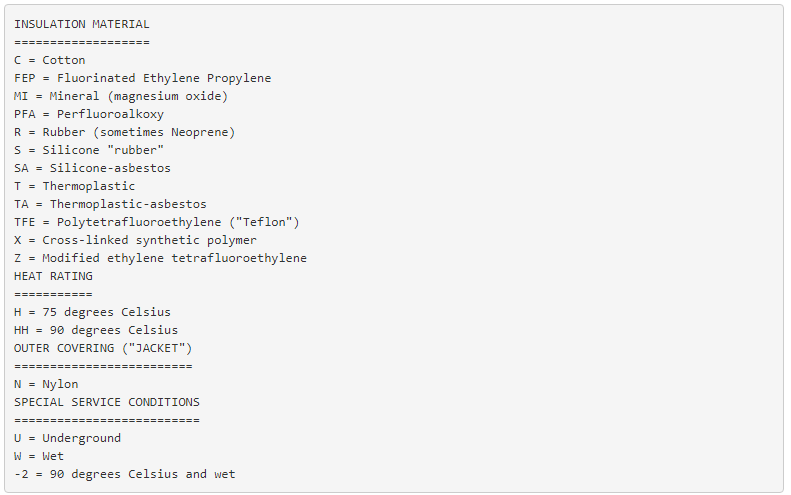The height and width of the screenshot is (495, 791).
Task: Select the SA Silicone-asbestos entry
Action: tap(92, 168)
